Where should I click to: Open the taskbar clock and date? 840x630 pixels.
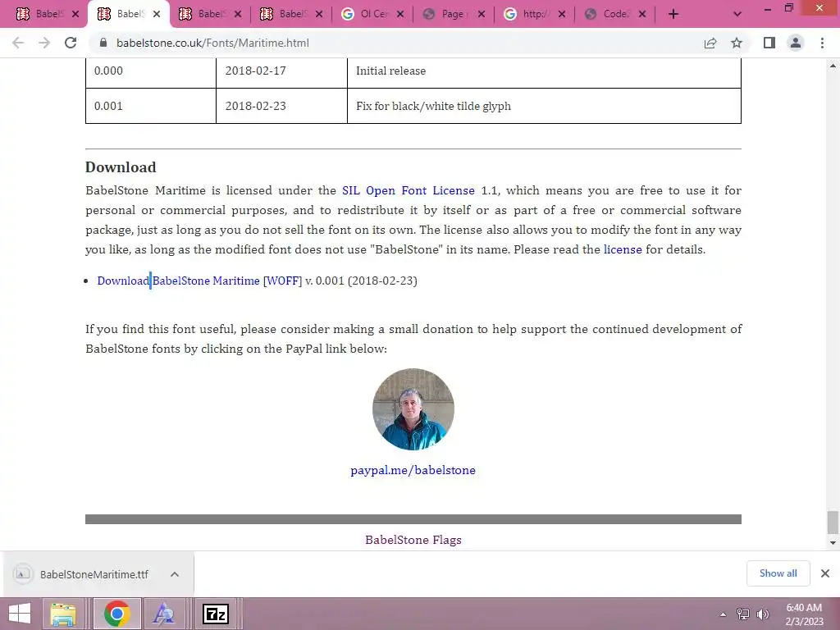point(804,614)
